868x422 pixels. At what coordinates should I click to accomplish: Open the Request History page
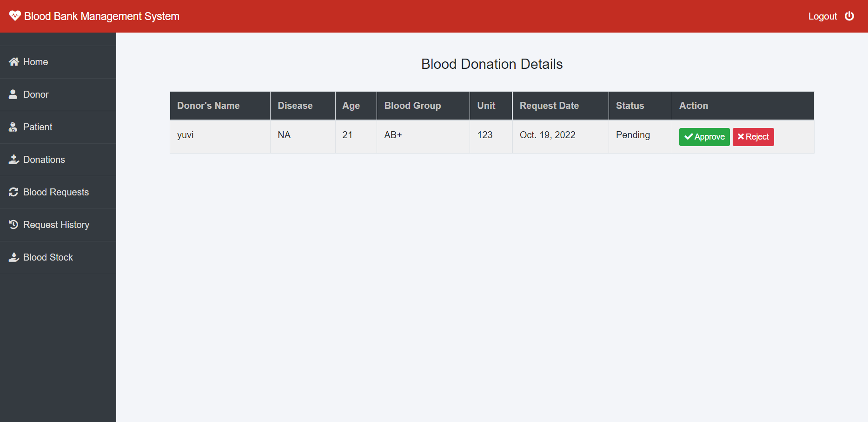pyautogui.click(x=56, y=225)
